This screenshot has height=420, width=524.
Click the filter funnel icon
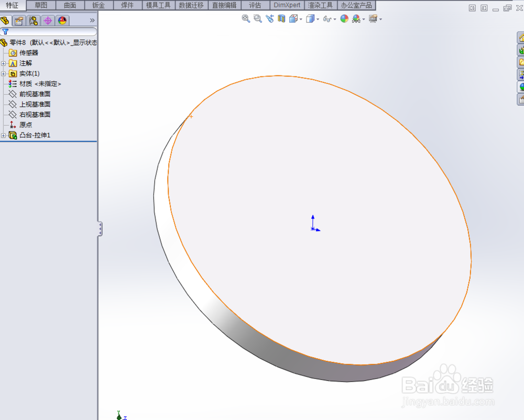point(5,32)
